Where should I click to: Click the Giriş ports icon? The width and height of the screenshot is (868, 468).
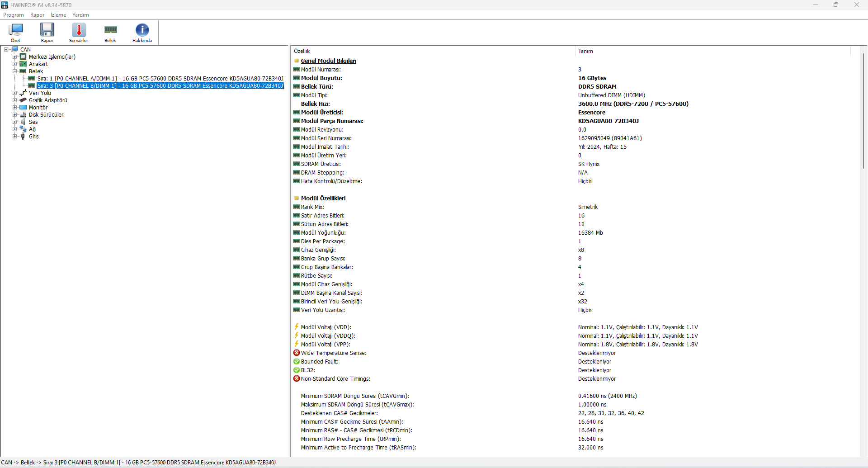(23, 136)
